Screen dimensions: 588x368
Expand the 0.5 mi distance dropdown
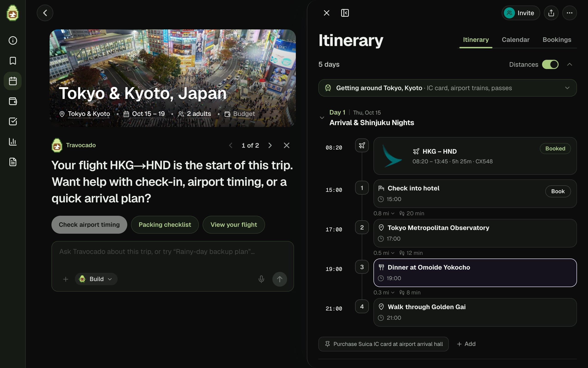[384, 253]
